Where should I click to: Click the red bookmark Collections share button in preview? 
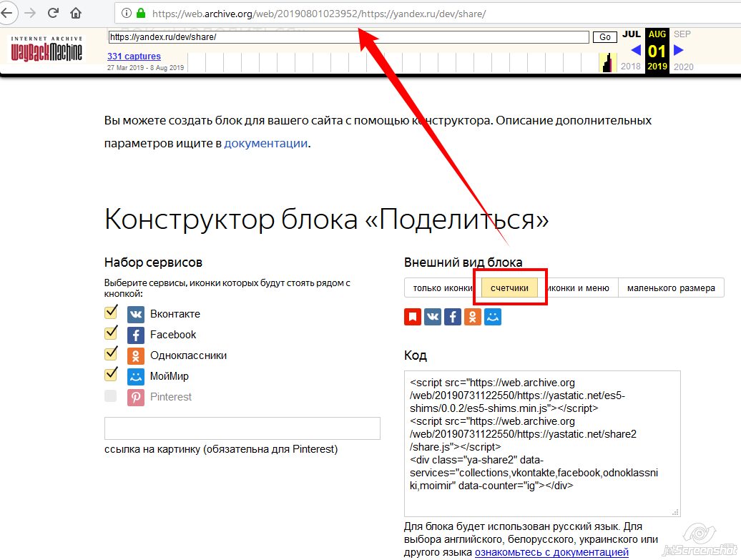click(413, 317)
